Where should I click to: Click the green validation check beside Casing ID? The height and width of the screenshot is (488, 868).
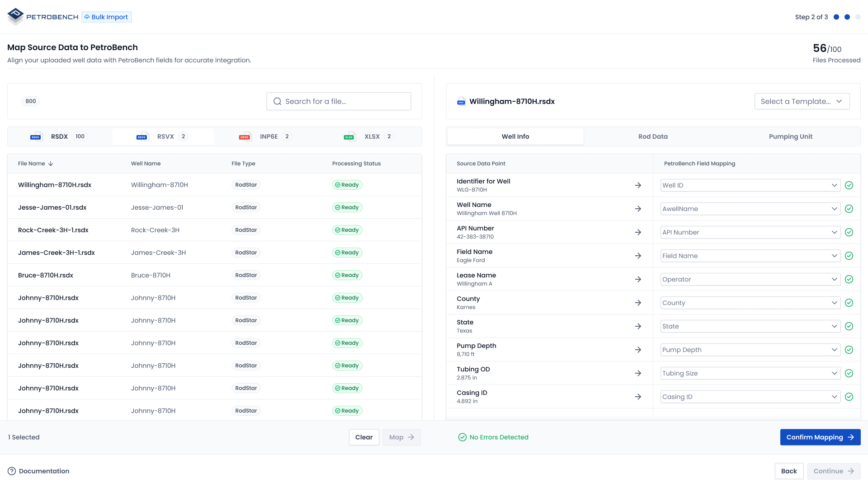click(x=849, y=396)
